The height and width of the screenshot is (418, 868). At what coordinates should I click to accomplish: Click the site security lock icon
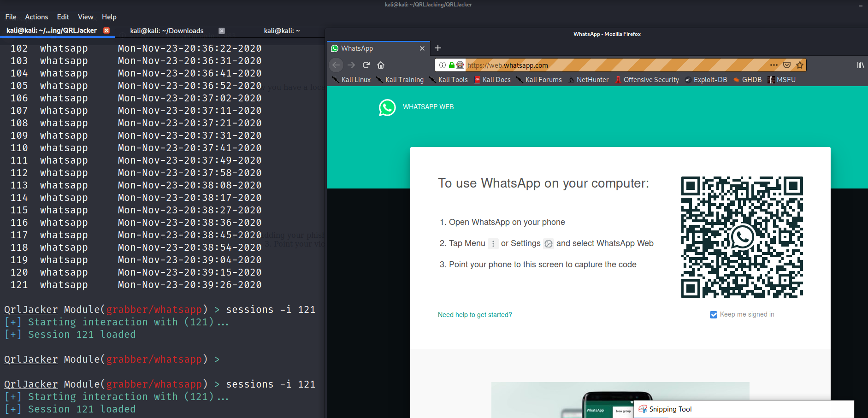pos(452,65)
